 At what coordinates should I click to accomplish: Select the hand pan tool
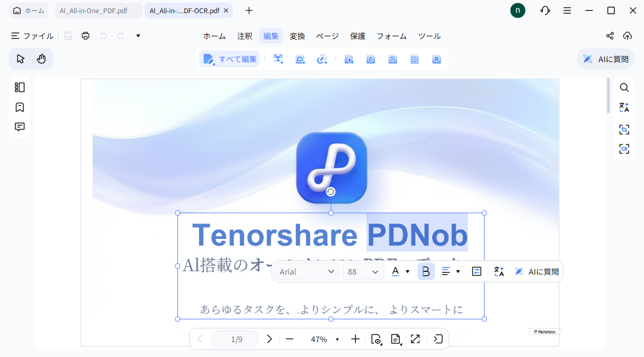click(x=41, y=59)
